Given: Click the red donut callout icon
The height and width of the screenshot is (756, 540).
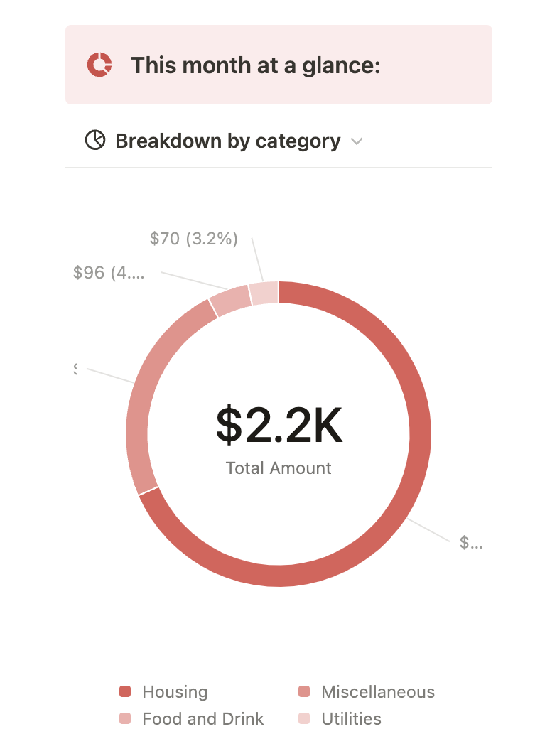Looking at the screenshot, I should pos(99,65).
